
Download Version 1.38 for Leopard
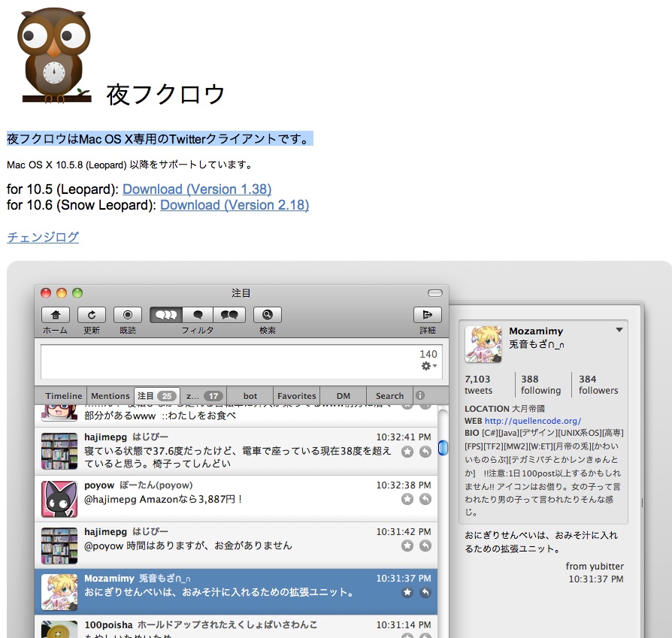197,189
